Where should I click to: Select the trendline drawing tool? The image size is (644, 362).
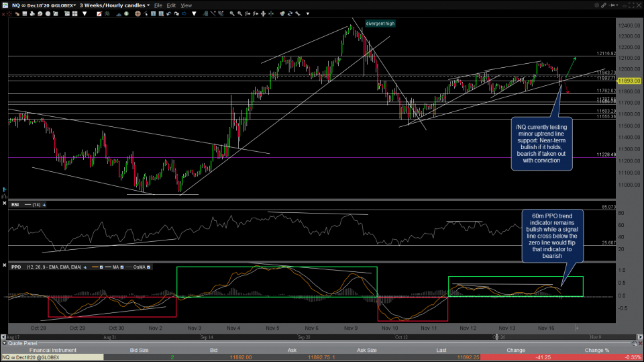coord(213,13)
